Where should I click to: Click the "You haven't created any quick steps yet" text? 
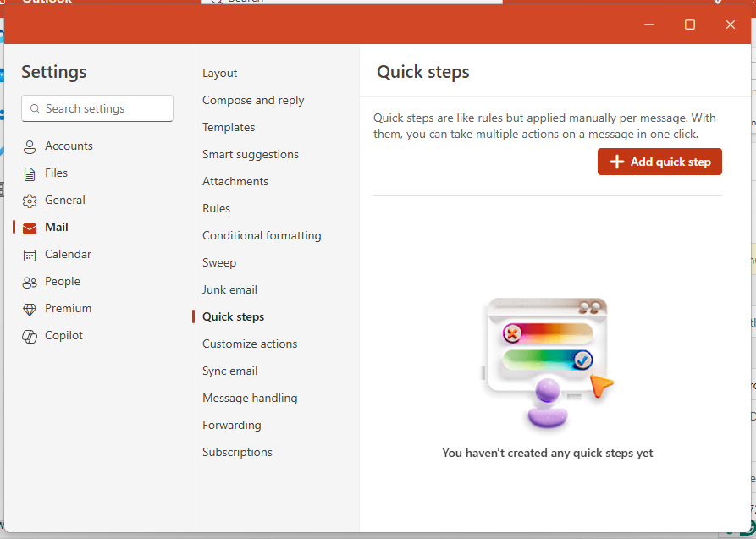tap(548, 454)
